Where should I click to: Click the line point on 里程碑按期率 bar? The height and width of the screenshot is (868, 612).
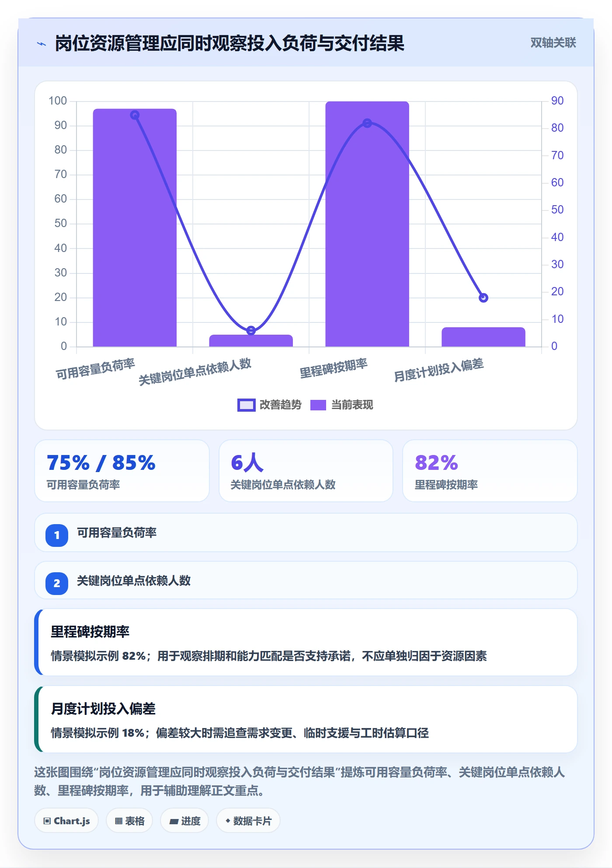(367, 123)
